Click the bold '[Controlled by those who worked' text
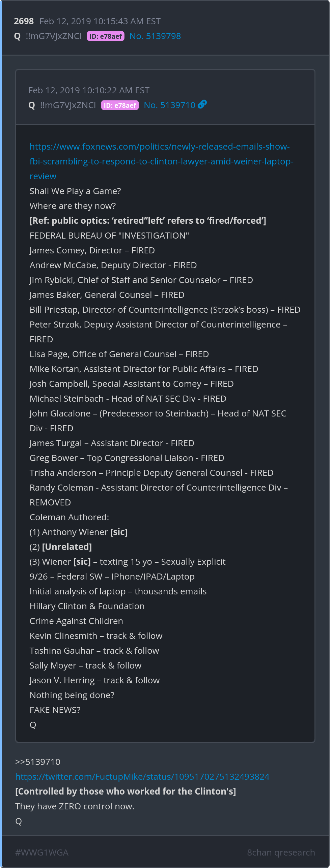This screenshot has height=868, width=330. [x=126, y=791]
